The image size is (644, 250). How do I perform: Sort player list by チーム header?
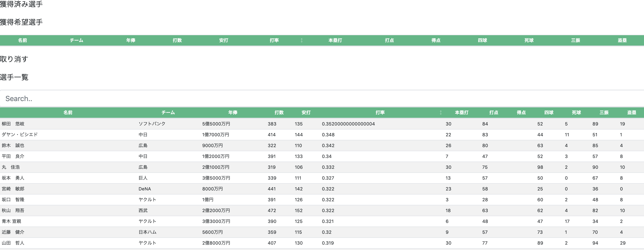point(168,113)
